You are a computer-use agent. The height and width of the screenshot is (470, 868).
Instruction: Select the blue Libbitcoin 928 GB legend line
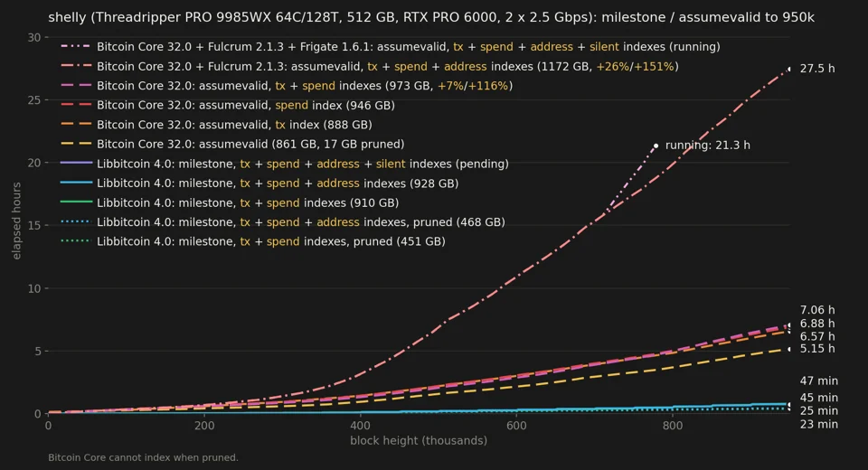76,183
